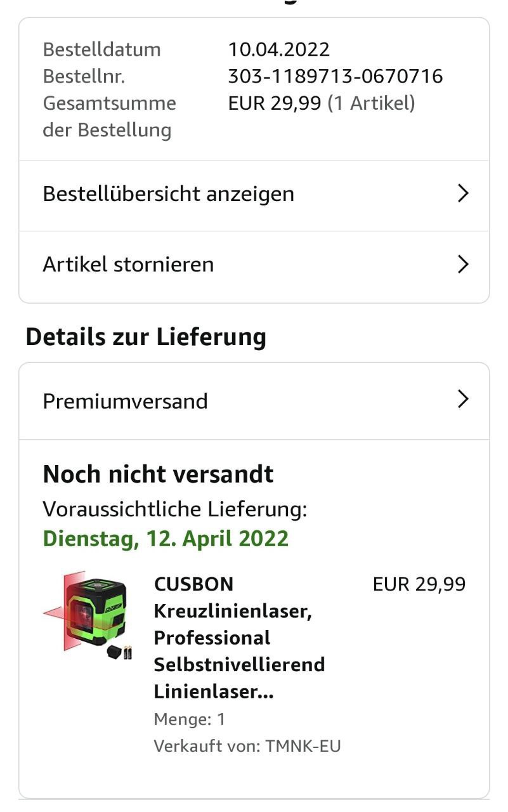508x812 pixels.
Task: Tap the green delivery date Dienstag, 12. April
Action: point(166,539)
